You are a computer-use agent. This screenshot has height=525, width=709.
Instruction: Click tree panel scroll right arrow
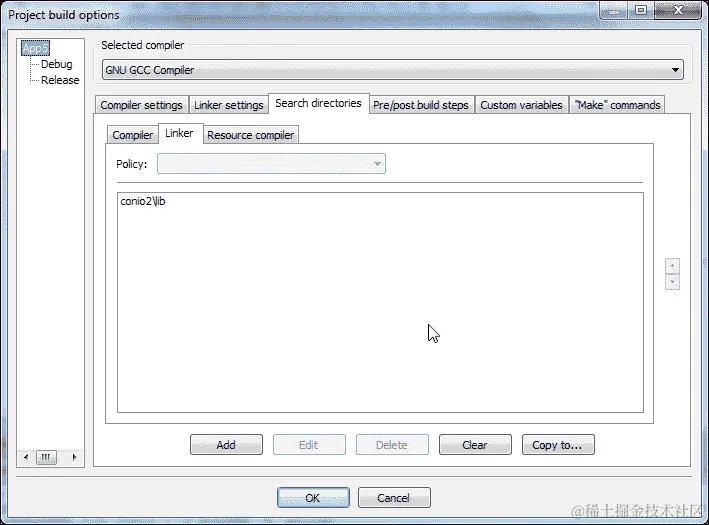click(x=75, y=457)
